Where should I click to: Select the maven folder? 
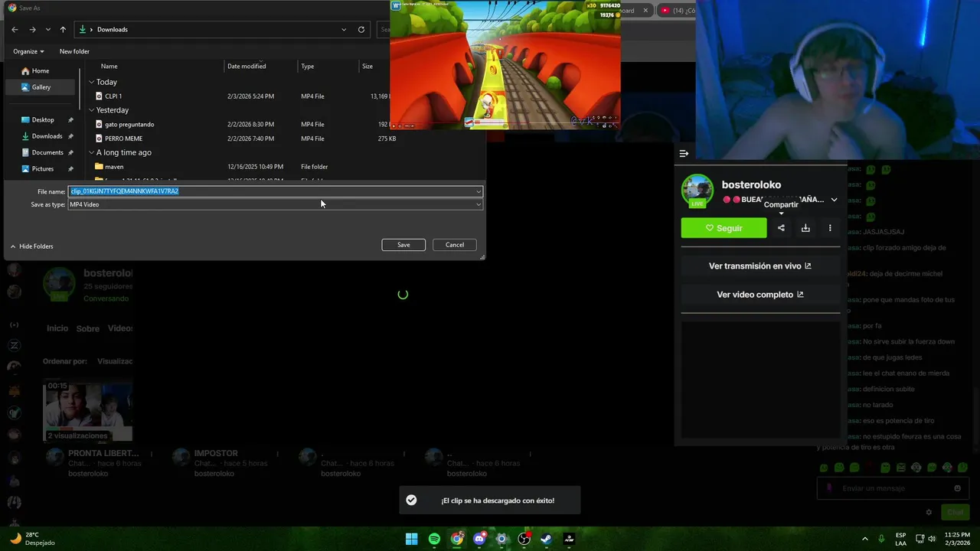tap(114, 166)
